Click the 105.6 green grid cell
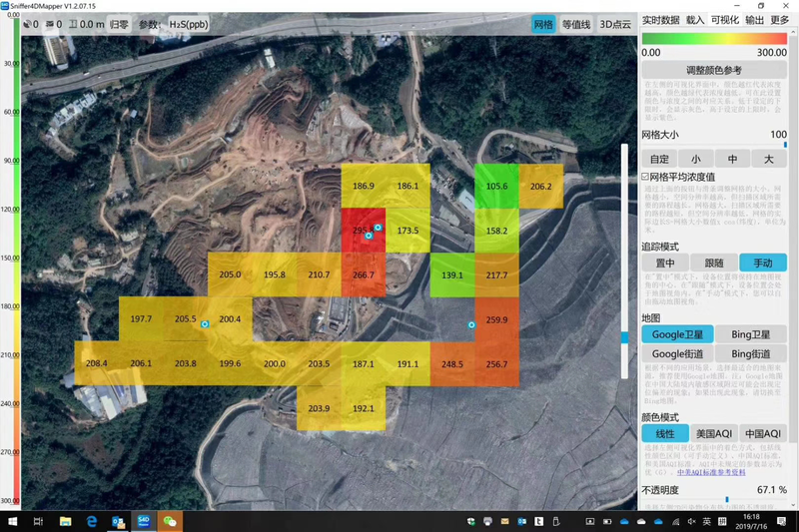 tap(496, 187)
